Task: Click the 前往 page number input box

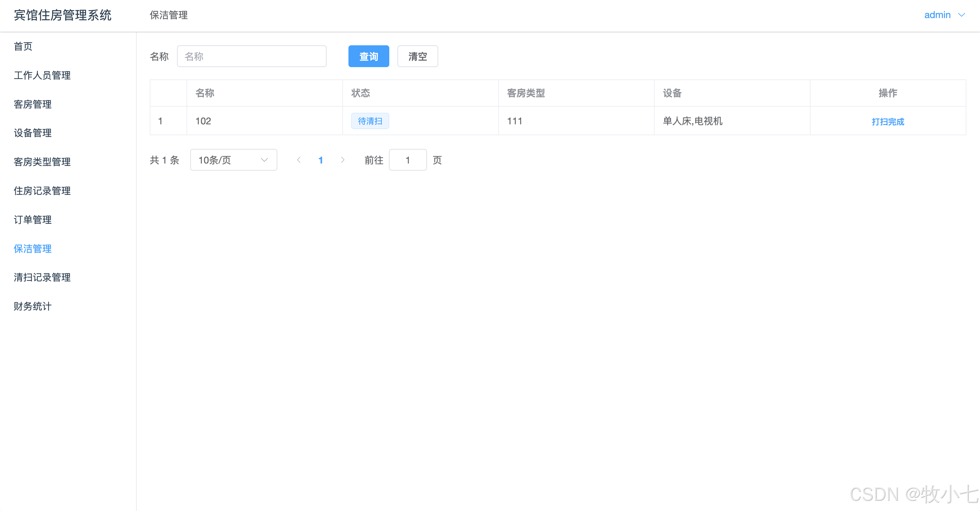Action: tap(407, 160)
